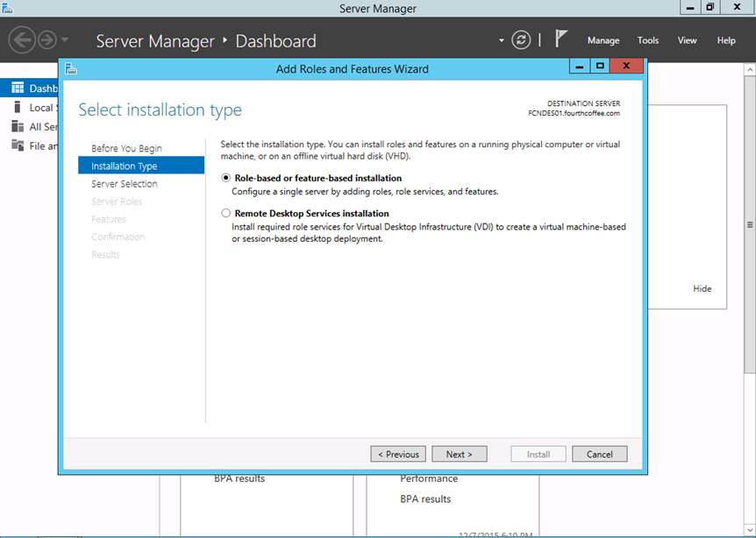Click the File and Storage Services icon
Image resolution: width=756 pixels, height=538 pixels.
click(x=16, y=145)
